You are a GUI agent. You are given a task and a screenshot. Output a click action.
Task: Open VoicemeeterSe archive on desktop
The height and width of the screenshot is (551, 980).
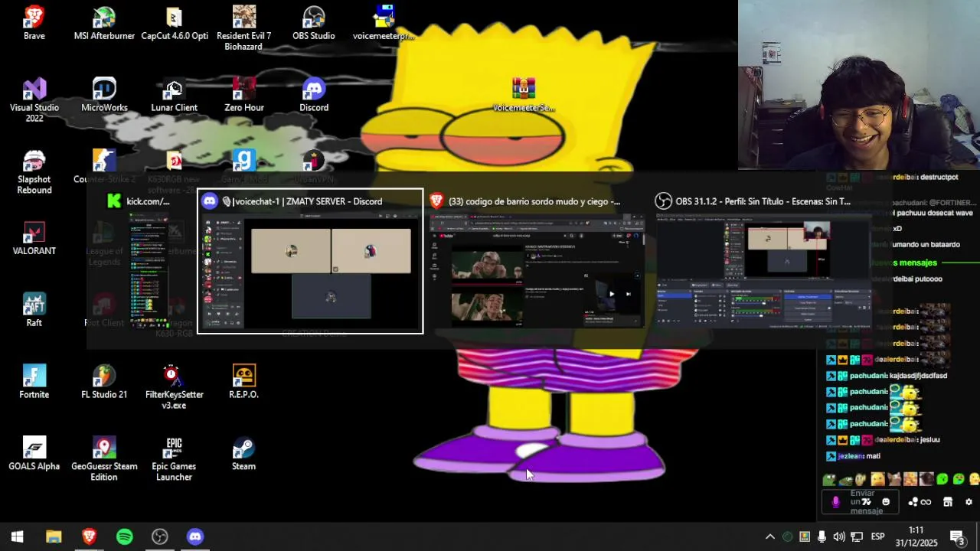pyautogui.click(x=524, y=95)
